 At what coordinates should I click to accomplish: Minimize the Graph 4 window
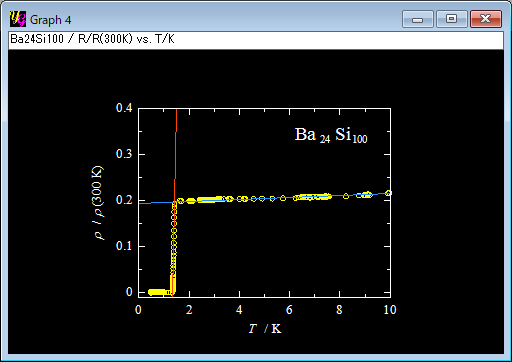(418, 19)
